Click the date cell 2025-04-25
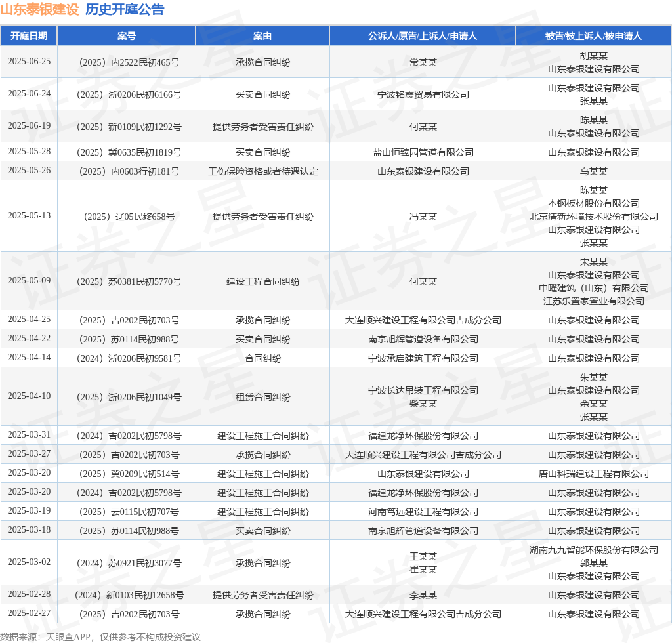The width and height of the screenshot is (672, 643). click(29, 319)
